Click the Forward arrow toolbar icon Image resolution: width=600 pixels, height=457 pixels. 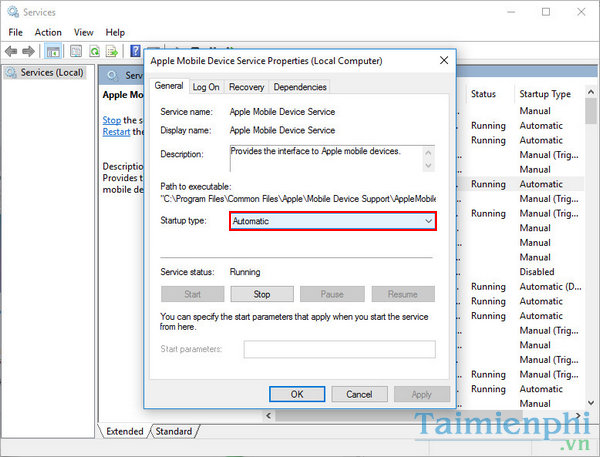pos(28,51)
